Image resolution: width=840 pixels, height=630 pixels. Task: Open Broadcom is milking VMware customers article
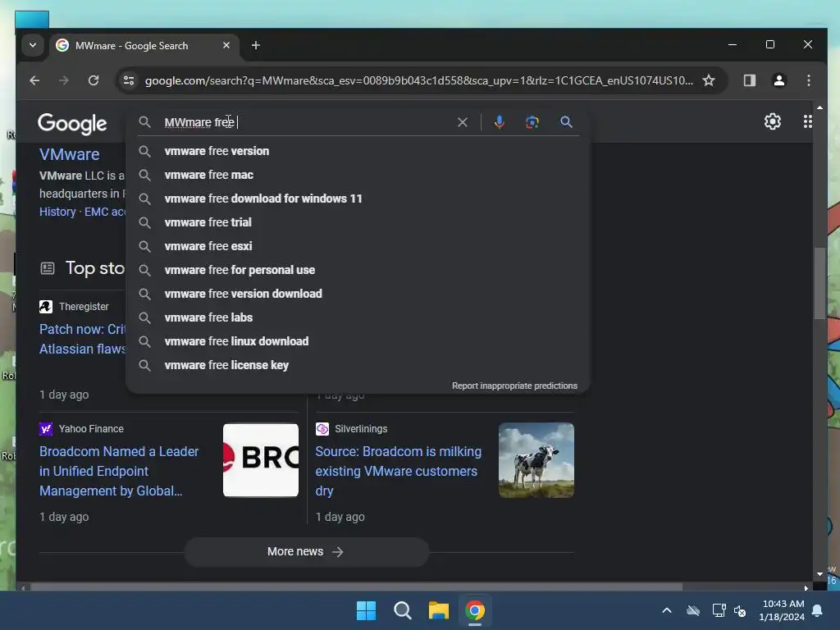(398, 471)
